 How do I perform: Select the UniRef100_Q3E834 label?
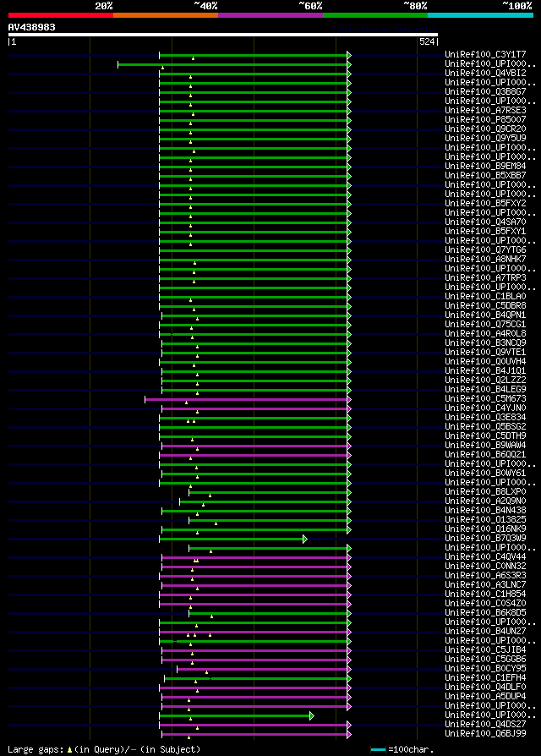pyautogui.click(x=485, y=418)
